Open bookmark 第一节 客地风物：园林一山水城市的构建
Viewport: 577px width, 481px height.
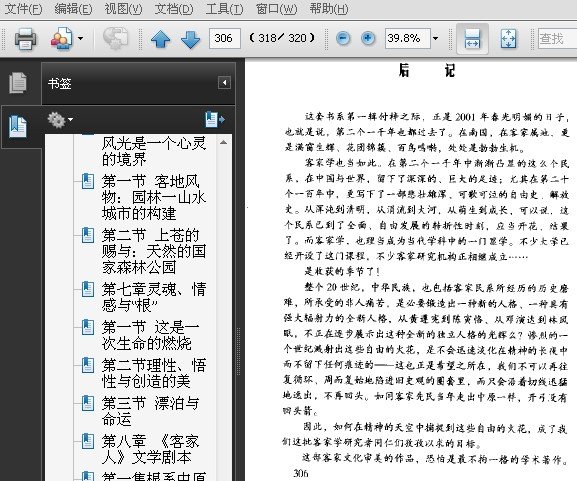[x=154, y=198]
